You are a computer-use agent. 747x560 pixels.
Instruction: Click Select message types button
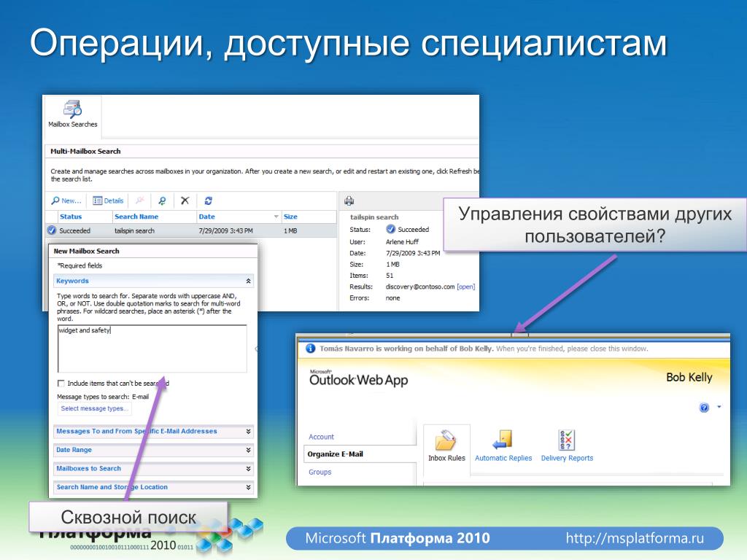coord(94,408)
